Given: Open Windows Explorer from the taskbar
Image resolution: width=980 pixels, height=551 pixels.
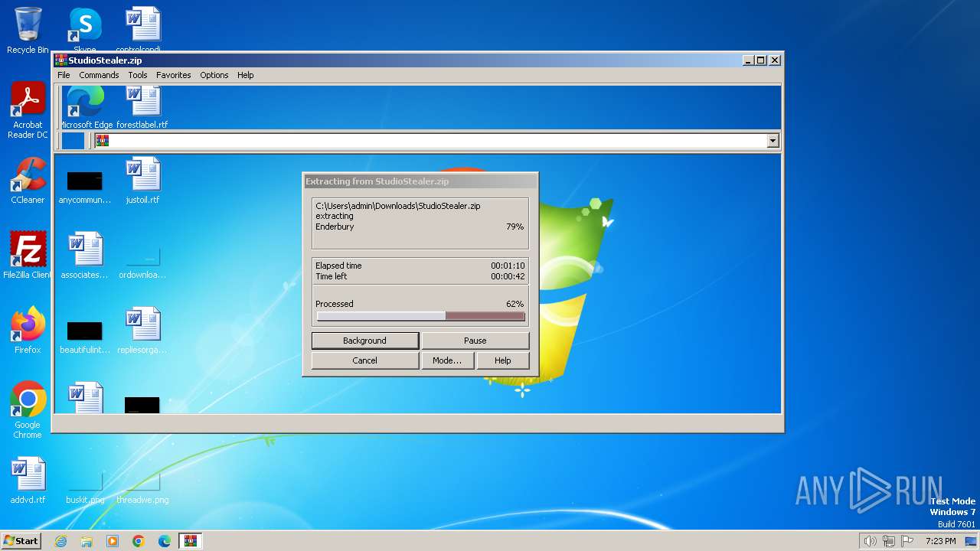Looking at the screenshot, I should (x=87, y=541).
